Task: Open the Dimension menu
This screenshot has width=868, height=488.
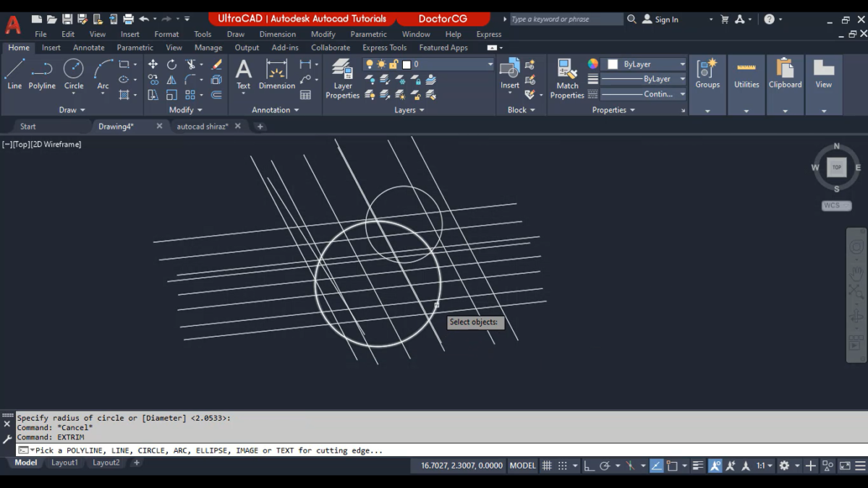Action: coord(278,34)
